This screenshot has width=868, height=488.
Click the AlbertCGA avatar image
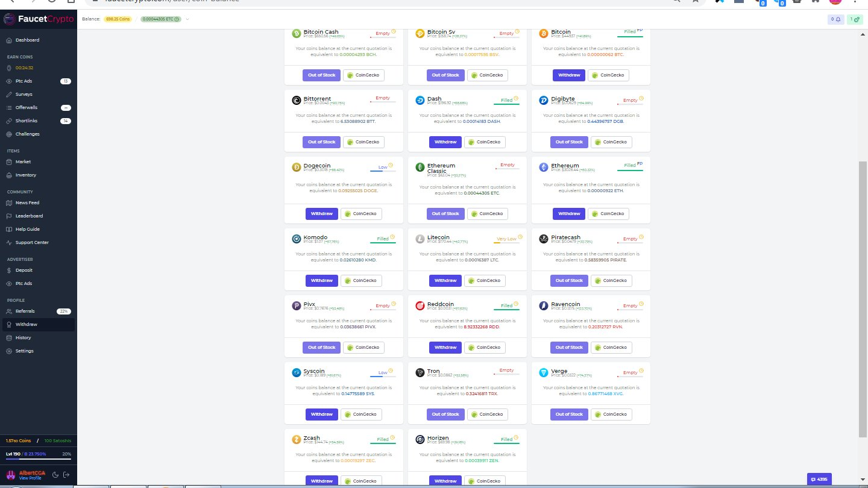coord(10,475)
